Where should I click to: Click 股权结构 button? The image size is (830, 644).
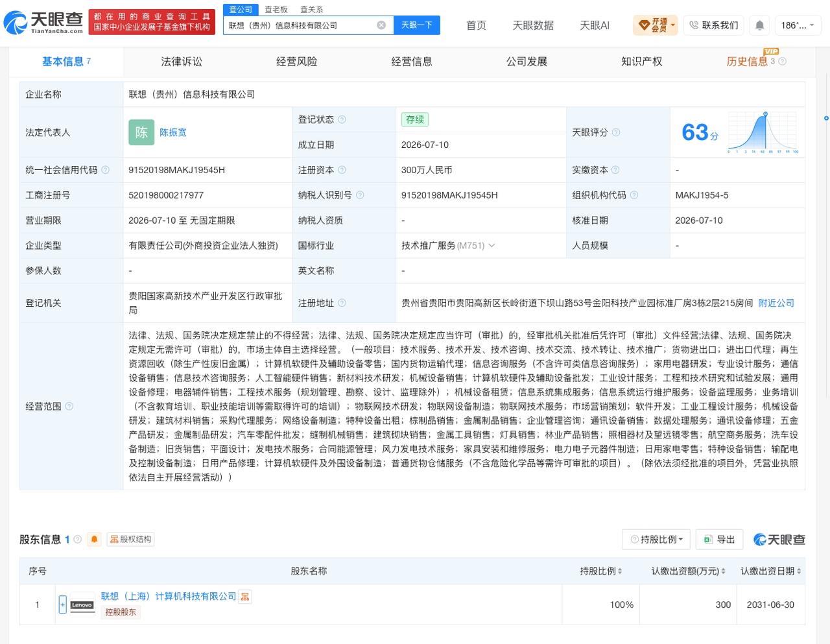pos(131,539)
